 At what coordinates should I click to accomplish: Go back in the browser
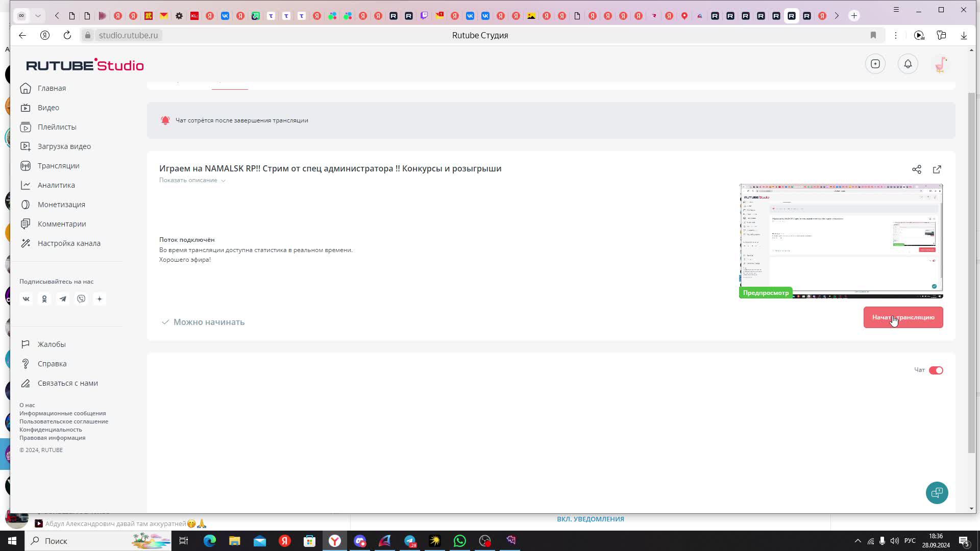22,35
